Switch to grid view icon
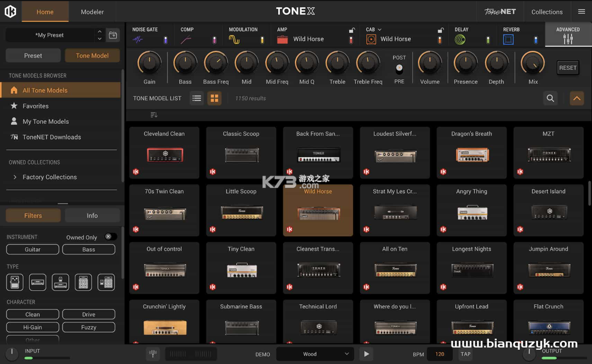The image size is (592, 364). [214, 98]
